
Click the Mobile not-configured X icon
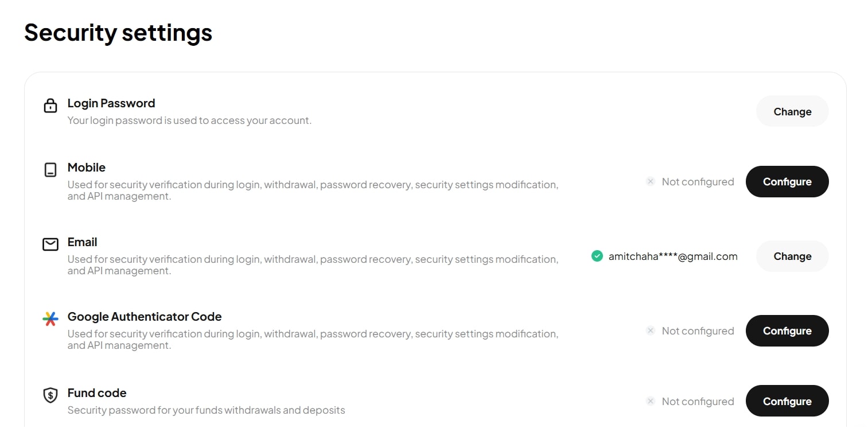tap(650, 182)
